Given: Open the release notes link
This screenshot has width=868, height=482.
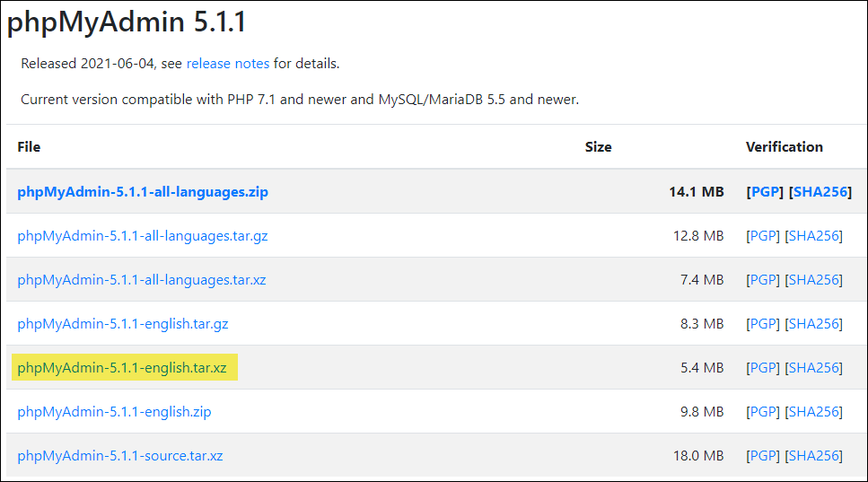Looking at the screenshot, I should (227, 64).
